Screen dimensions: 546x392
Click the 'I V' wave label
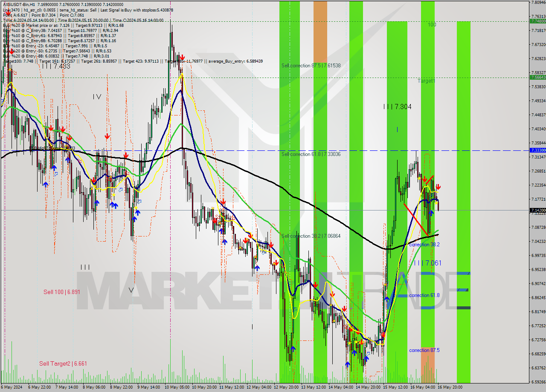pyautogui.click(x=97, y=97)
